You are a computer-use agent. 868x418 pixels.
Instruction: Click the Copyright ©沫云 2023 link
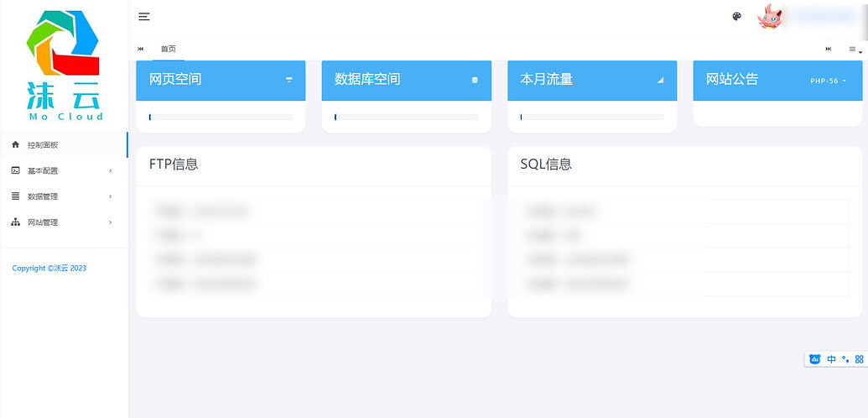tap(49, 269)
